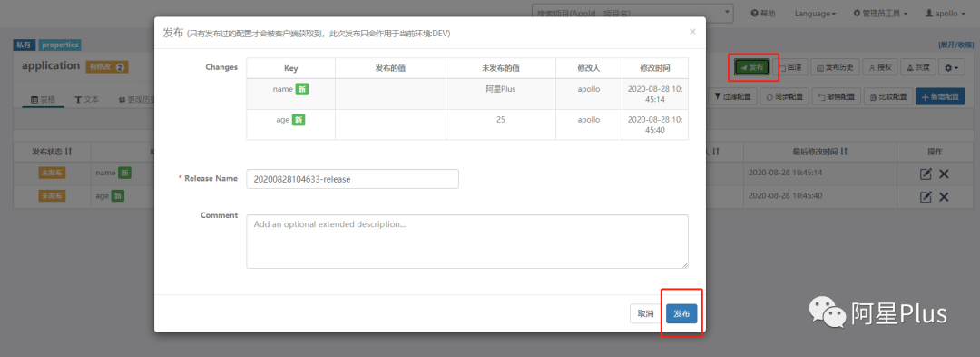
Task: Click the unpublished value 25 cell
Action: click(501, 124)
